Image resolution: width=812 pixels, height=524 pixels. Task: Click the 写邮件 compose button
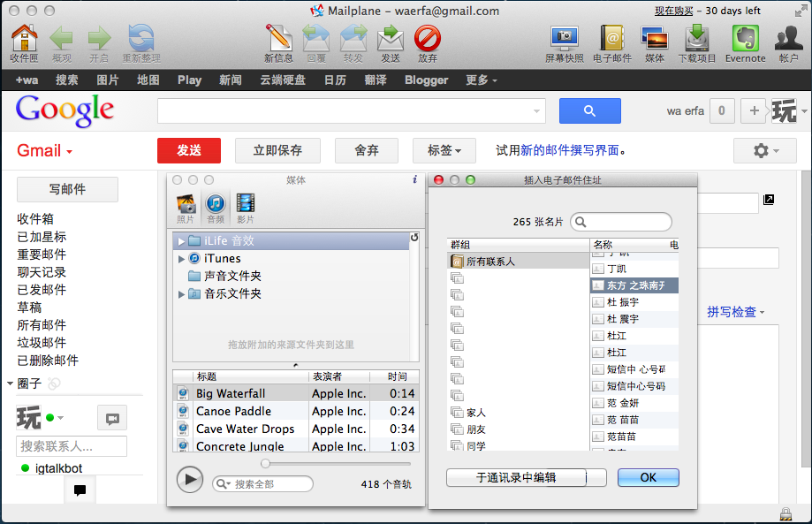[67, 189]
